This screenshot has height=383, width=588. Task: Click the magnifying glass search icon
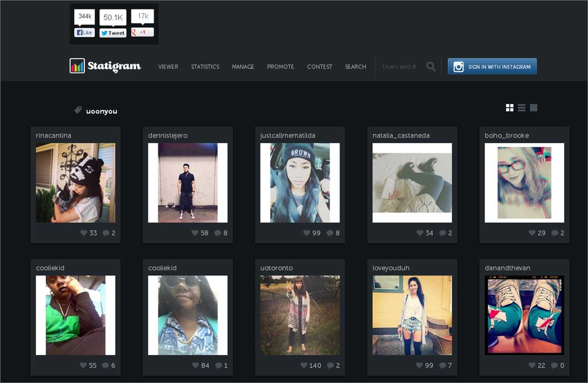431,67
